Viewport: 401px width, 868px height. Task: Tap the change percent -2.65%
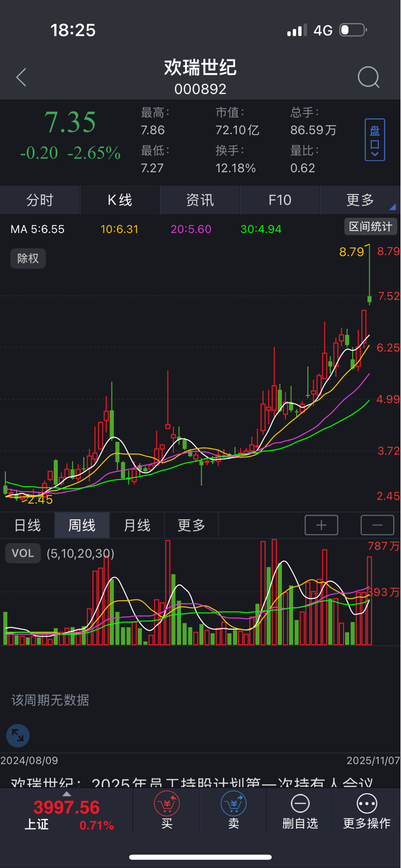(x=94, y=153)
